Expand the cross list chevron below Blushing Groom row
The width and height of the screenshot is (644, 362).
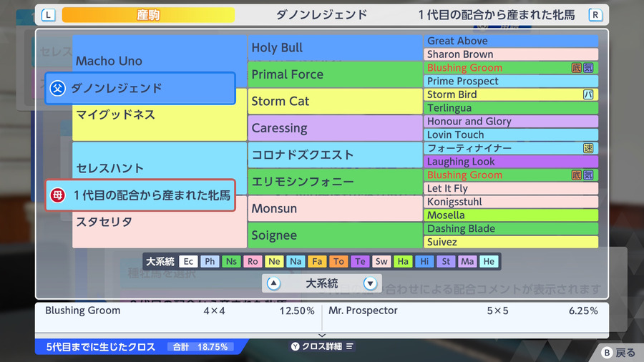pyautogui.click(x=322, y=336)
